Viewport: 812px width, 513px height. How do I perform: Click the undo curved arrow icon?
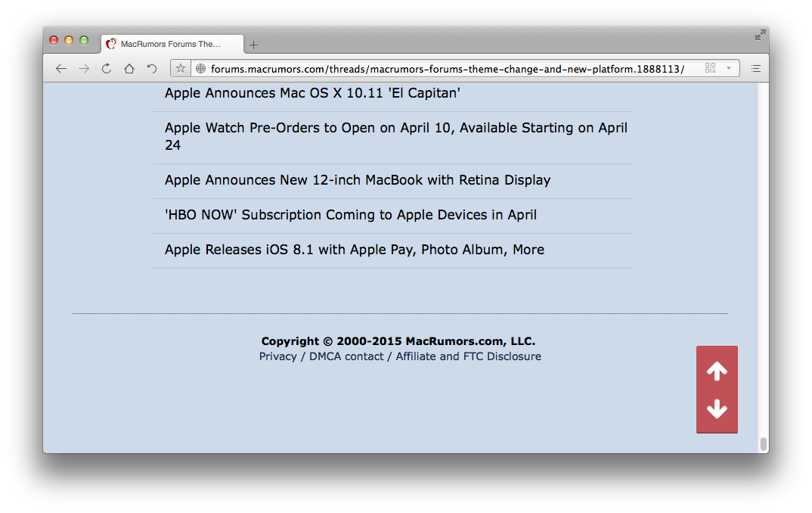152,68
